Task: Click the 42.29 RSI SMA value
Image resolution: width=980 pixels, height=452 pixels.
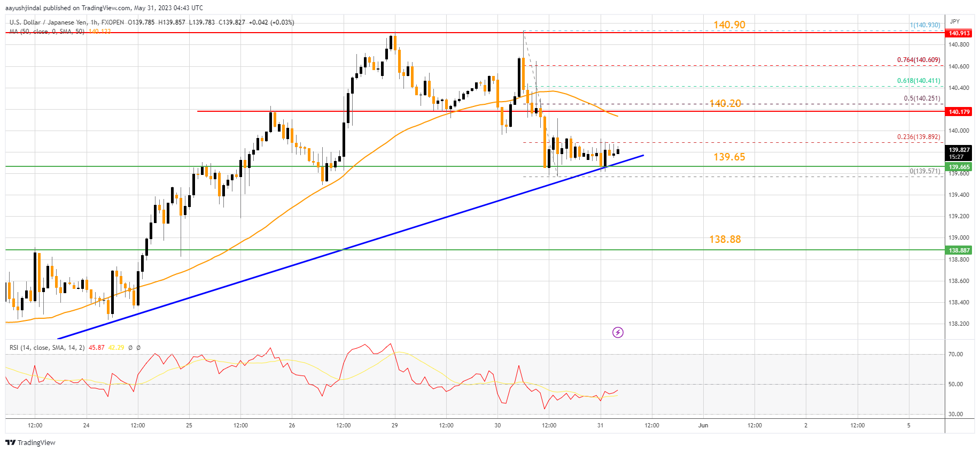Action: pyautogui.click(x=116, y=348)
